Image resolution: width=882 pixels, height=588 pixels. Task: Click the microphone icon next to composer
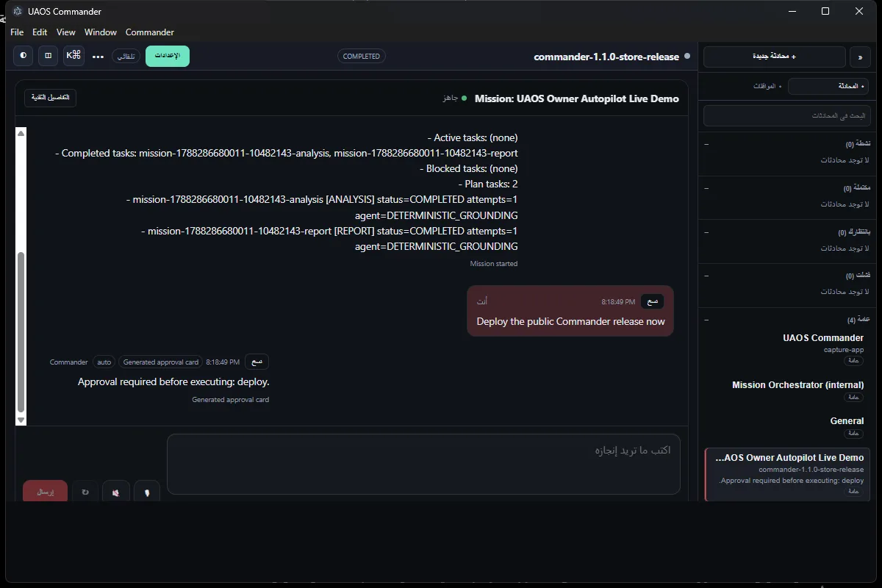(148, 492)
